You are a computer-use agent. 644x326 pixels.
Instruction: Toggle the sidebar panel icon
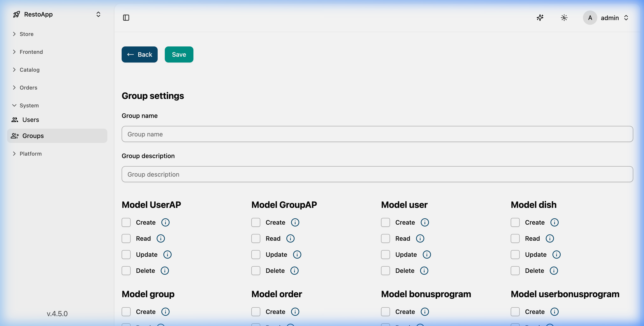coord(126,18)
